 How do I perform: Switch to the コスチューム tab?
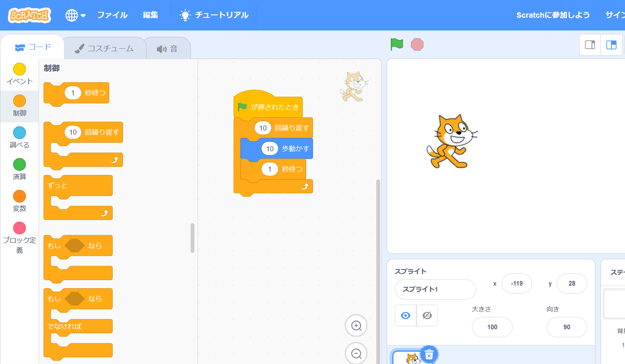[x=104, y=49]
